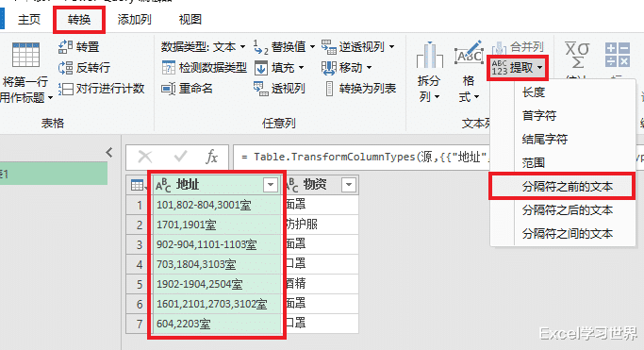Click the 格式 ABC format icon
Image resolution: width=644 pixels, height=350 pixels.
pos(469,53)
